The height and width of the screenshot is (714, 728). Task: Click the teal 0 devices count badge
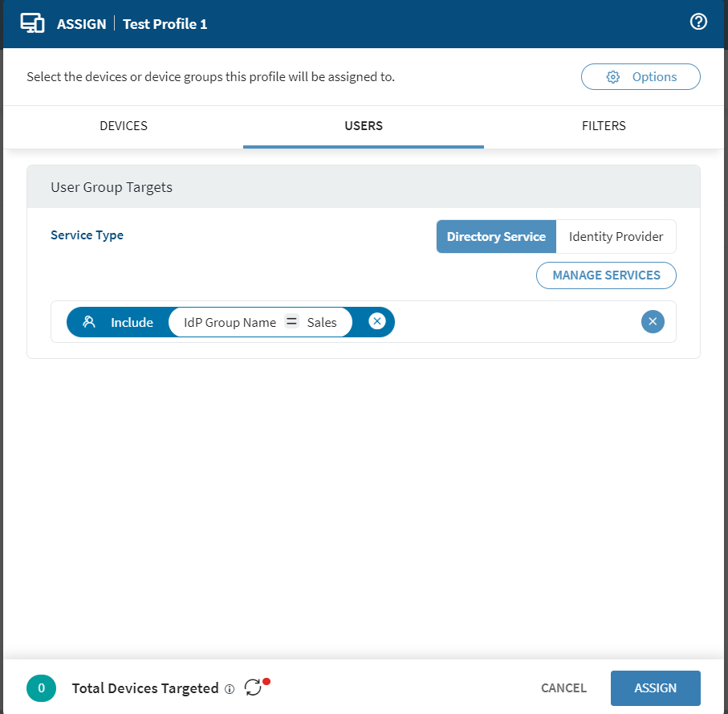(42, 688)
